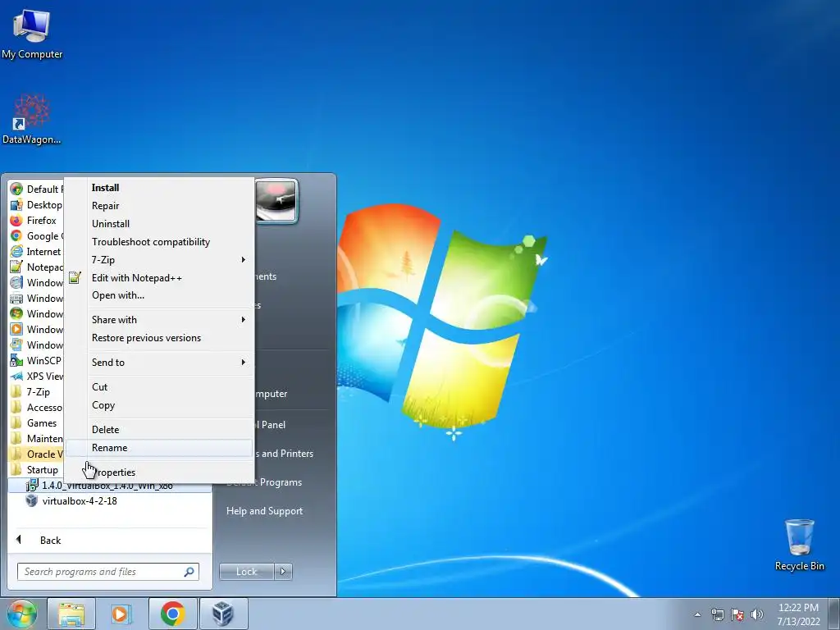Expand the Send to submenu
Image resolution: width=840 pixels, height=630 pixels.
[x=159, y=363]
